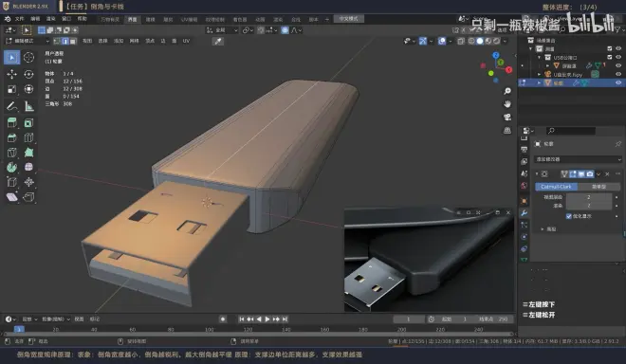Open the Edit Mode selector dropdown
Screen dimensions: 626x364
[28, 41]
